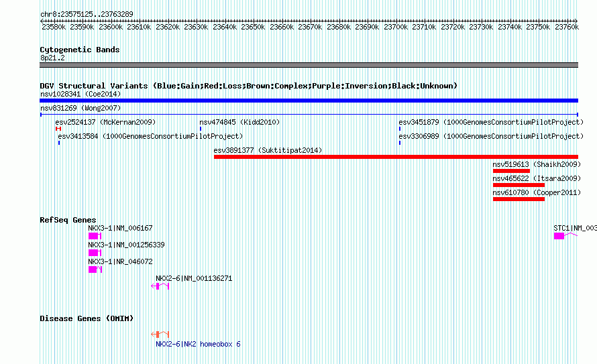
Task: Click the esv3891377 (Suktitipat2014) red loss bar
Action: click(396, 157)
